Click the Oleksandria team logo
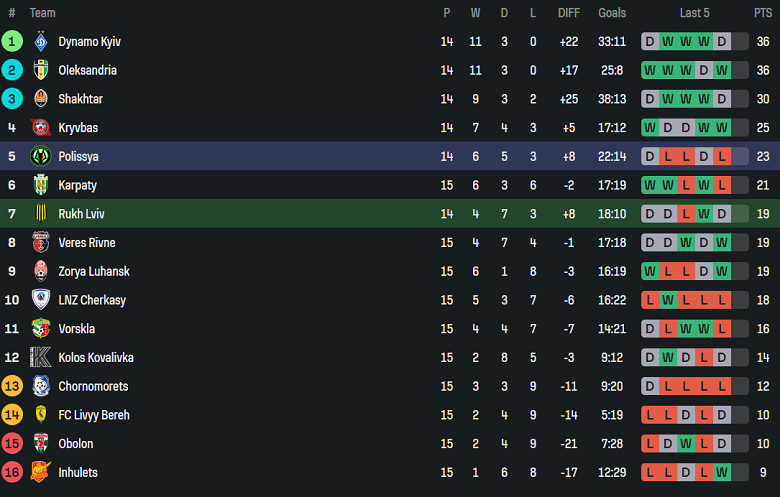Screen dimensions: 780x497 (41, 70)
